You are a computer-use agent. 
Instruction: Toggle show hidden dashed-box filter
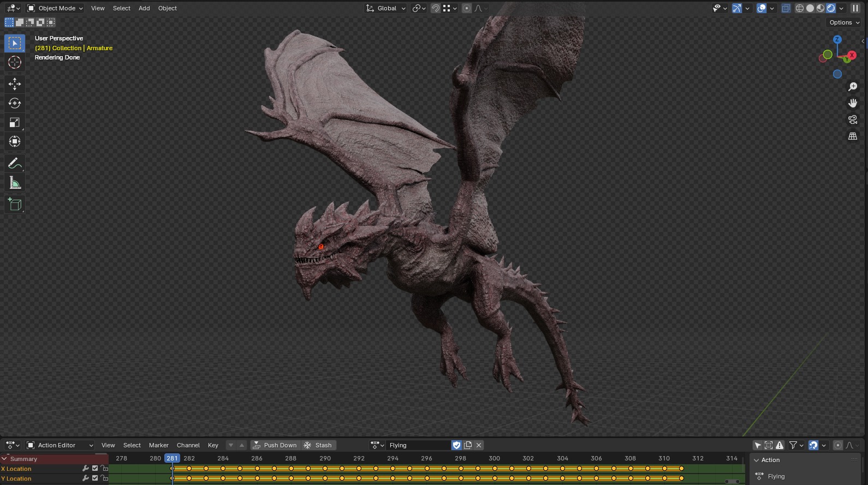[769, 445]
